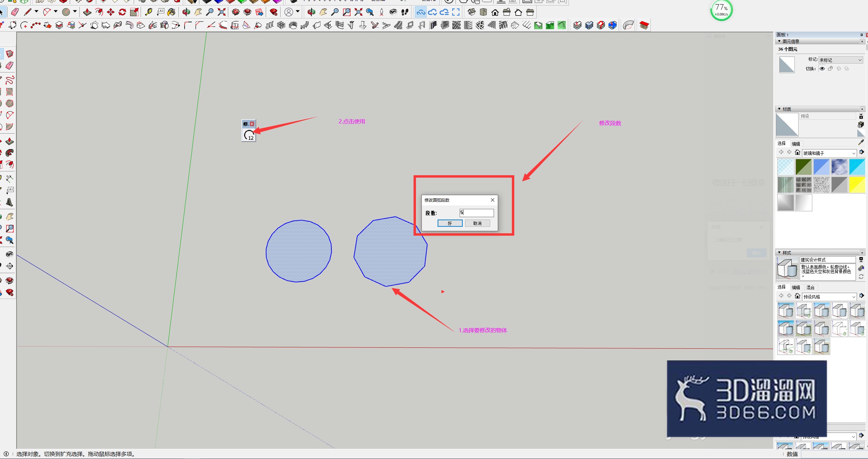The image size is (868, 459).
Task: Select the yellow translucent glass swatch
Action: [857, 185]
